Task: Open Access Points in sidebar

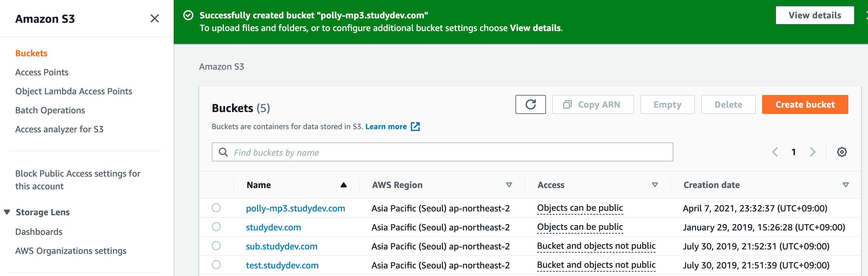Action: [42, 72]
